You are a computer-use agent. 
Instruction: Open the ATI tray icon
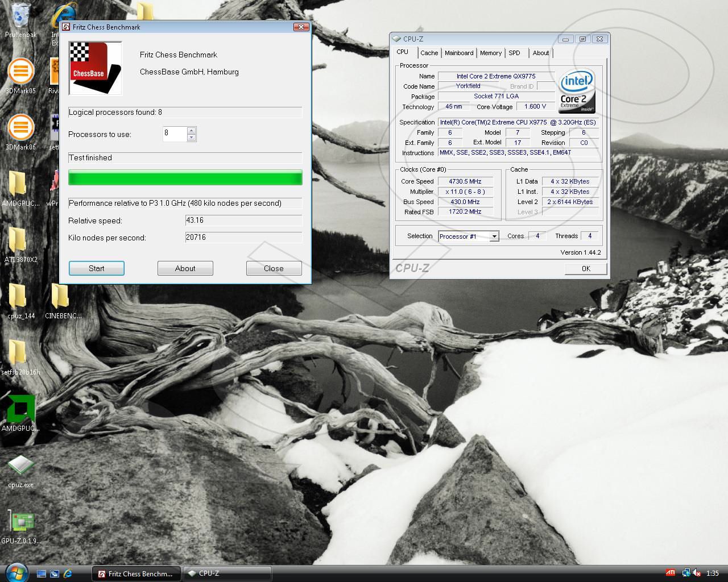671,573
